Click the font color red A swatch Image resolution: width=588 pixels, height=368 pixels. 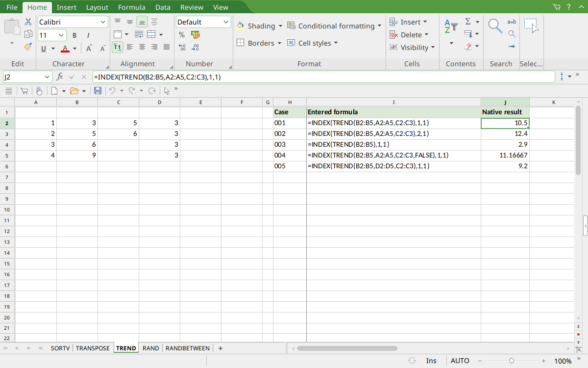pos(65,49)
